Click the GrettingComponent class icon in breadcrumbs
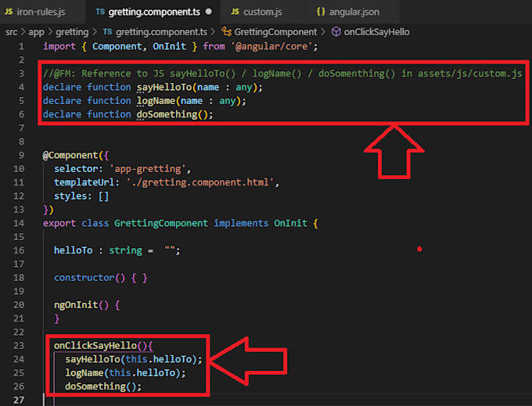532x406 pixels. pyautogui.click(x=226, y=32)
